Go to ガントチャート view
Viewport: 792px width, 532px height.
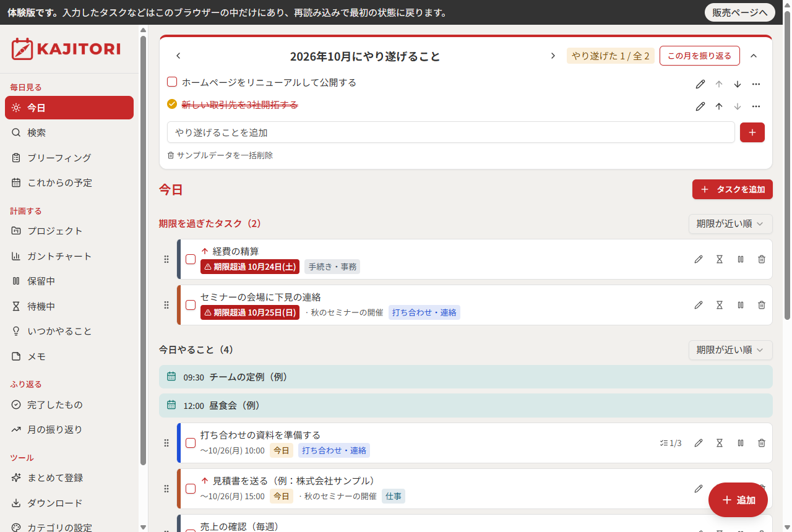click(x=69, y=256)
